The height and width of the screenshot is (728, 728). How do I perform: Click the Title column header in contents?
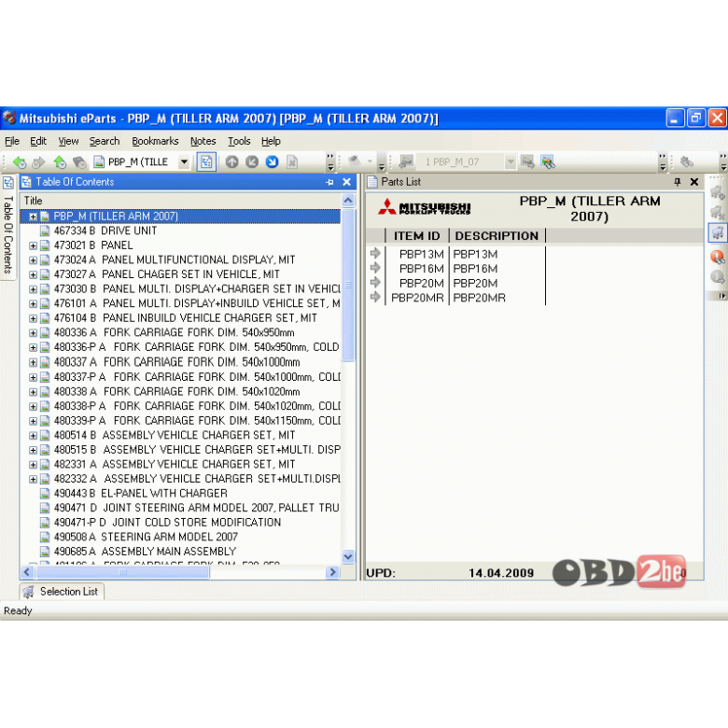(180, 201)
